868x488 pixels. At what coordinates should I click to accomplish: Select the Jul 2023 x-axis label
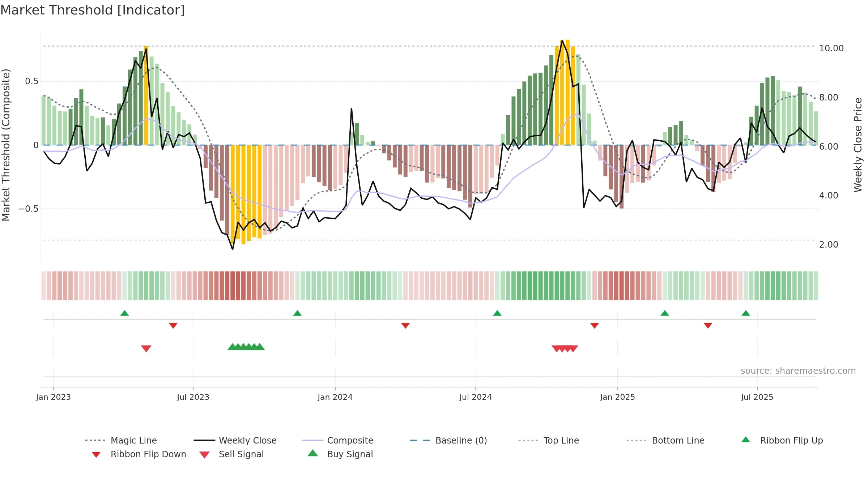click(x=193, y=397)
